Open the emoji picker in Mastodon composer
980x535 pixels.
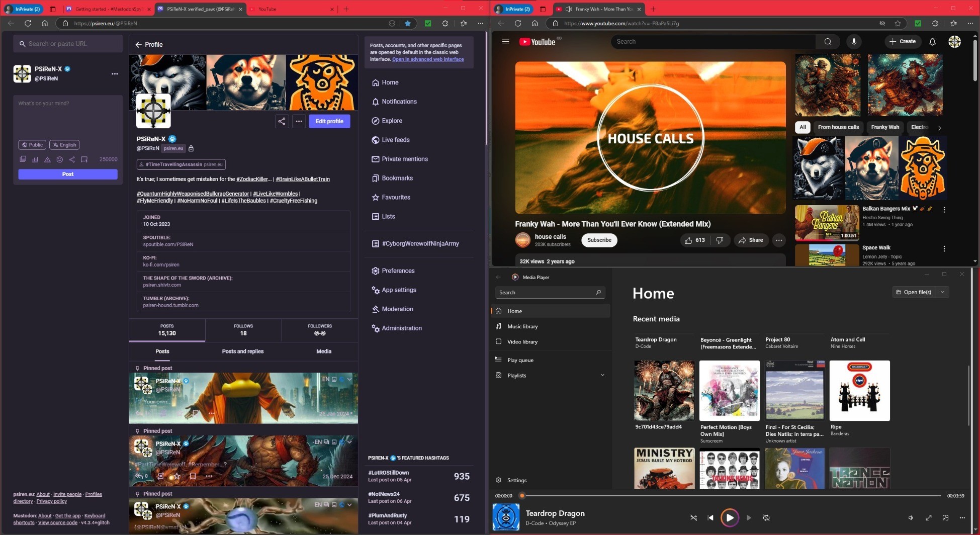tap(60, 159)
